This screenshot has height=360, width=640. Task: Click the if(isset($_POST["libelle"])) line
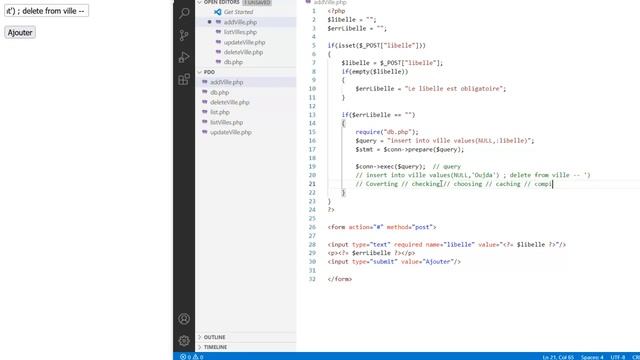pyautogui.click(x=376, y=45)
